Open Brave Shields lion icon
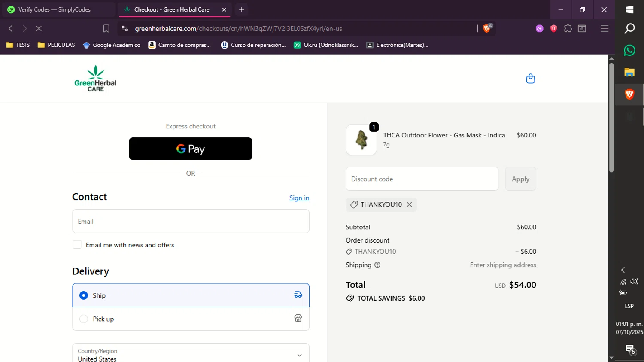This screenshot has height=362, width=644. [x=487, y=28]
